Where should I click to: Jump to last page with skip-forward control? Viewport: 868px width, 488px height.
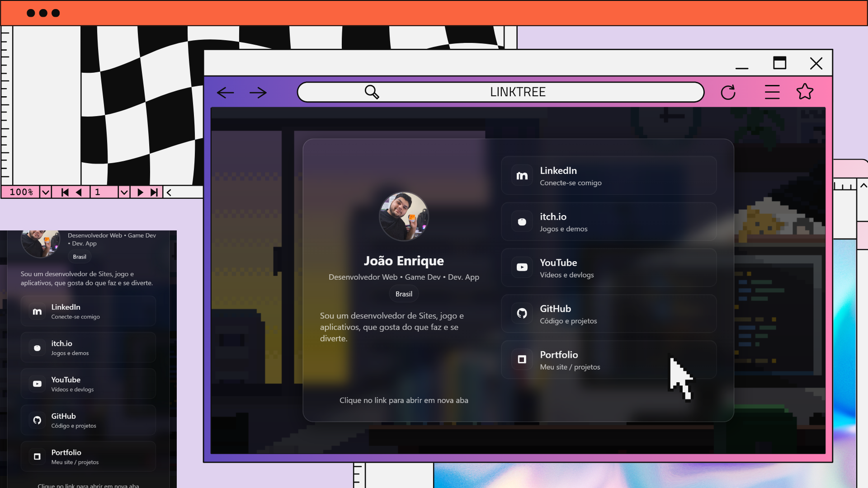(154, 192)
